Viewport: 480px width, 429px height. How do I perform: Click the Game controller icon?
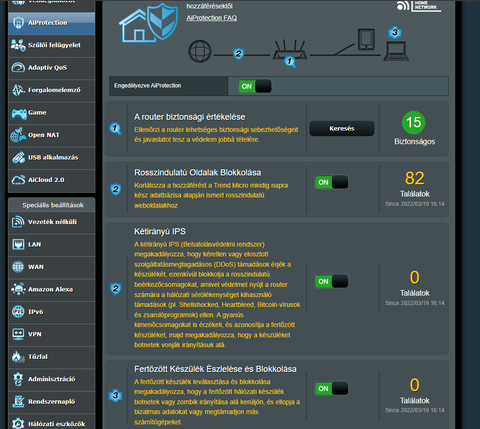[x=19, y=113]
